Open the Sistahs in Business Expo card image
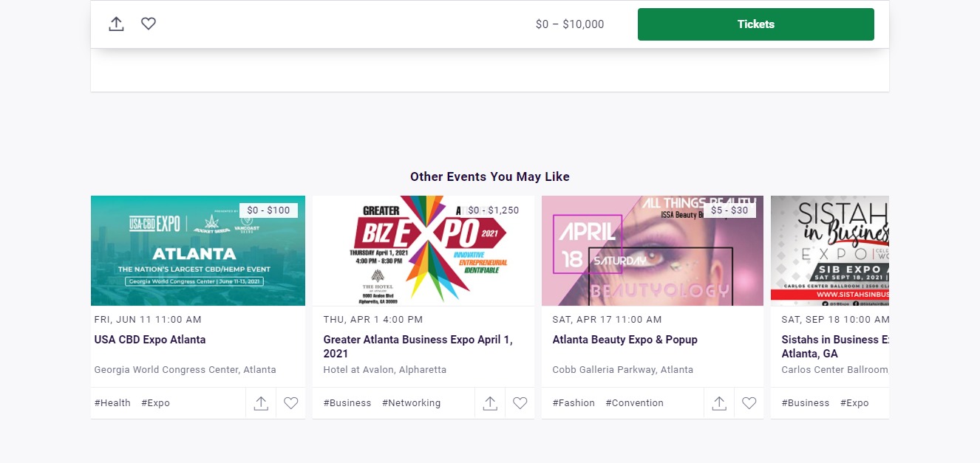Viewport: 980px width, 463px height. [x=829, y=251]
